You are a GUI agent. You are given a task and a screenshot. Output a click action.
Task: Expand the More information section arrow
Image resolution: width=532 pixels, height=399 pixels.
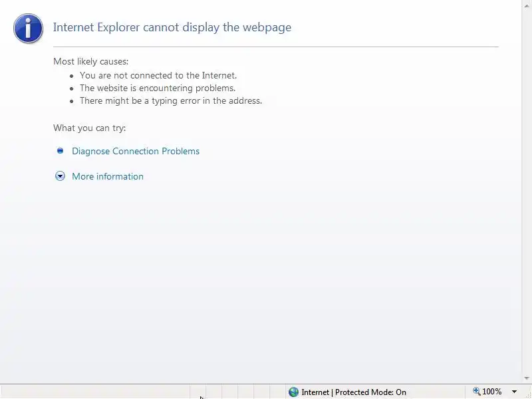click(60, 176)
